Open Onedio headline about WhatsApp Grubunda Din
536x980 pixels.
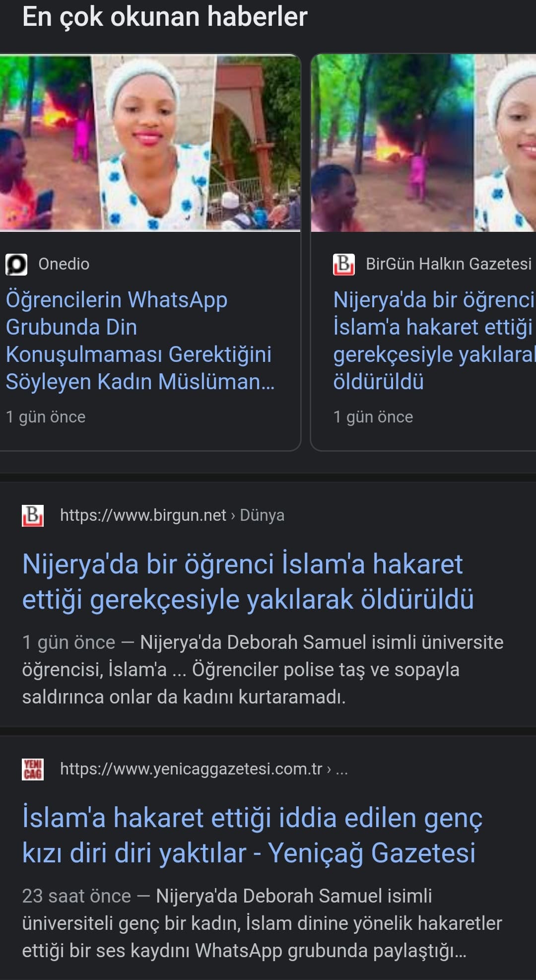pos(140,341)
